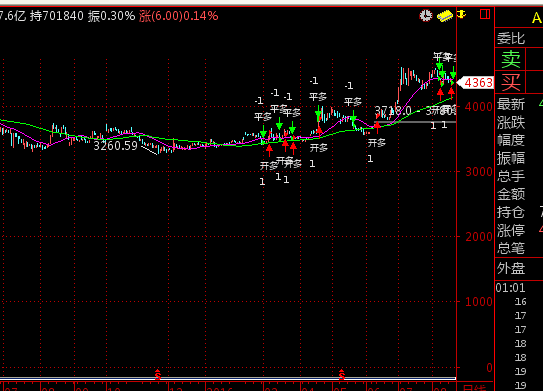
Task: Click the 卖 sell cell
Action: [x=511, y=59]
